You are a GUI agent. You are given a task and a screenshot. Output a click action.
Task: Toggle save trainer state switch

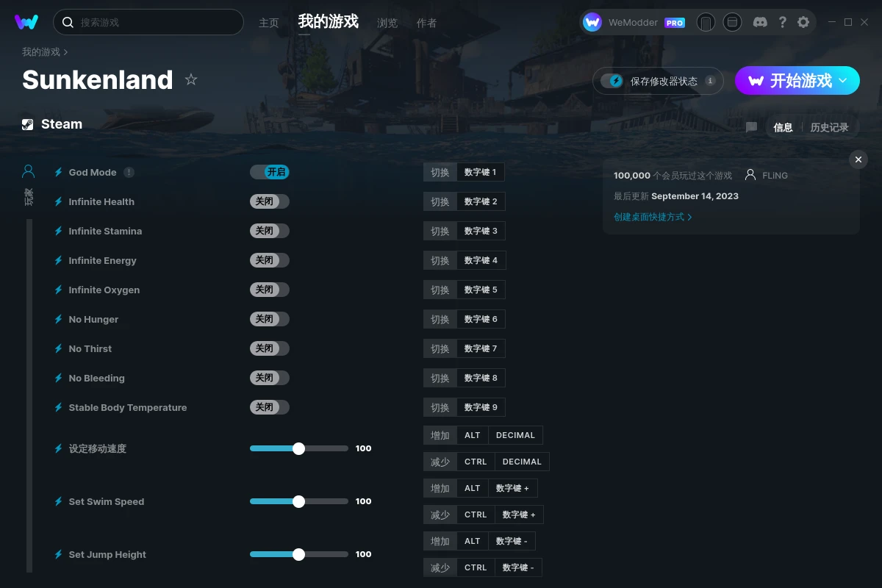612,81
